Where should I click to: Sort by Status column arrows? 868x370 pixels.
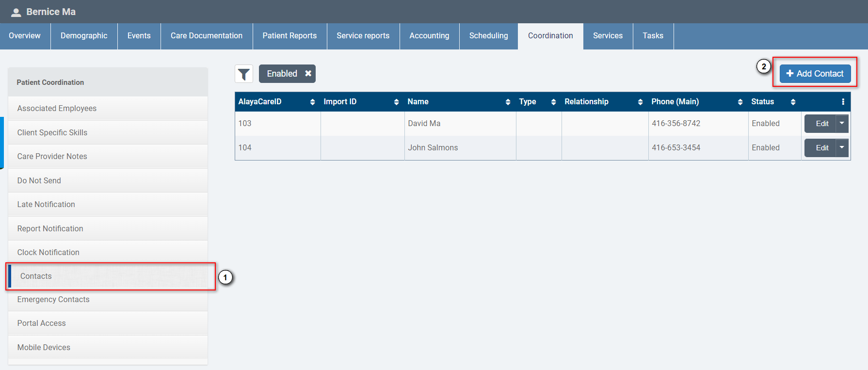coord(793,102)
